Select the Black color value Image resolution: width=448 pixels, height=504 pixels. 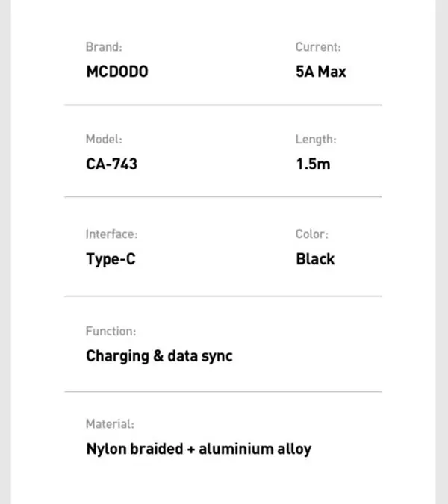(x=315, y=259)
